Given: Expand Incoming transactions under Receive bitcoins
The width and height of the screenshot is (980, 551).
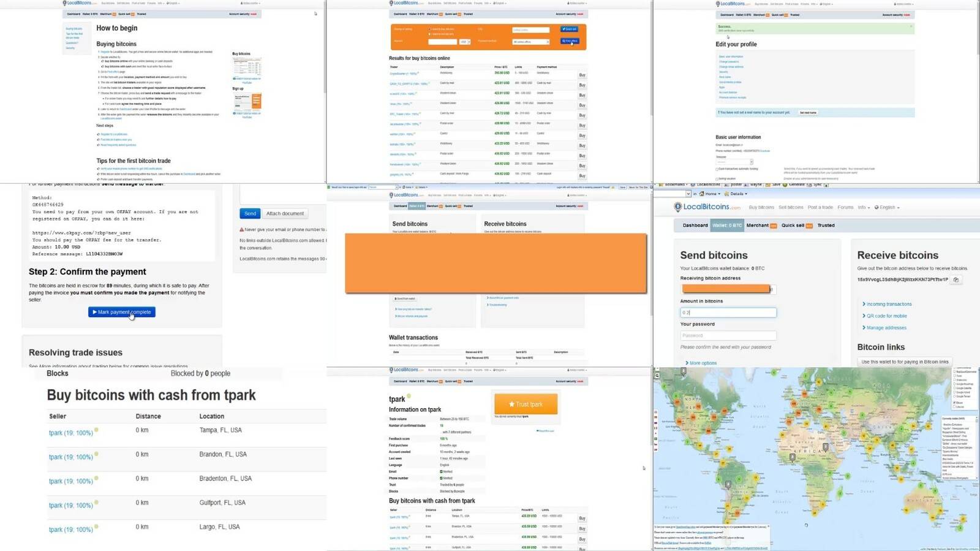Looking at the screenshot, I should pos(888,304).
